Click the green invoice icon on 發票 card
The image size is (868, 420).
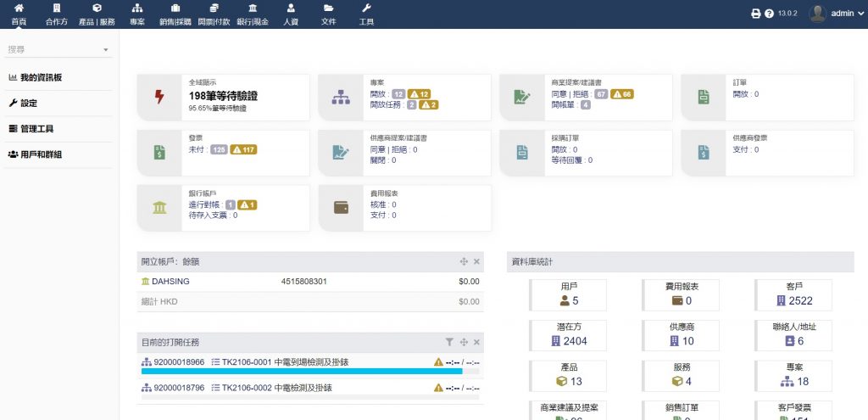point(159,153)
